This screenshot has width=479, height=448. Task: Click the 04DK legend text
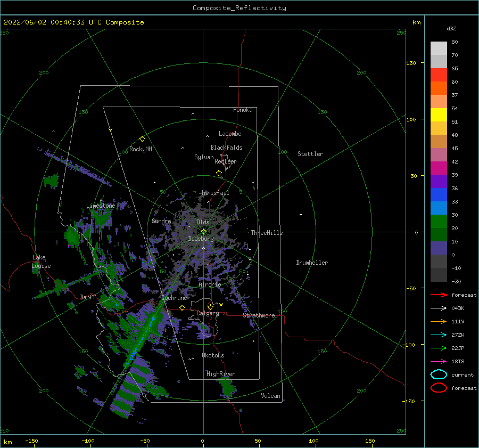point(458,308)
